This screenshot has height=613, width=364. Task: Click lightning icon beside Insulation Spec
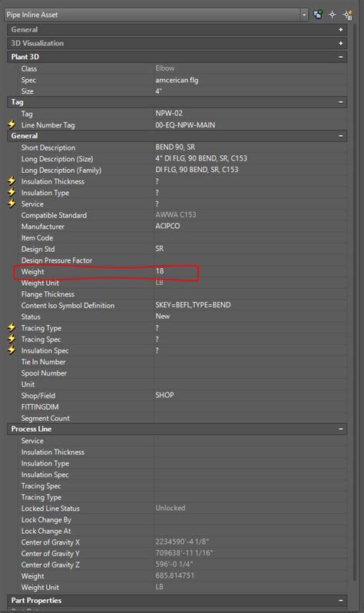12,350
